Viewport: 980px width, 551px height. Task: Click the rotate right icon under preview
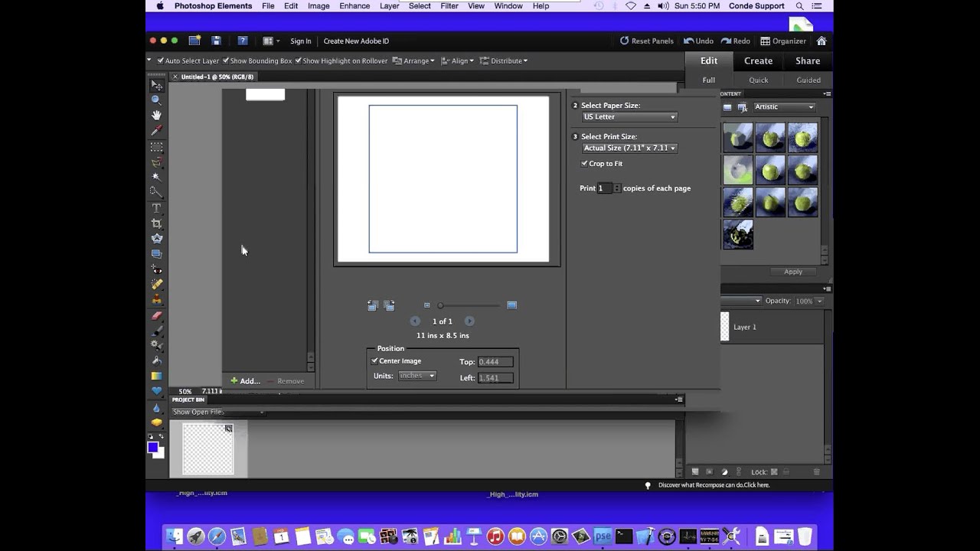pyautogui.click(x=389, y=305)
